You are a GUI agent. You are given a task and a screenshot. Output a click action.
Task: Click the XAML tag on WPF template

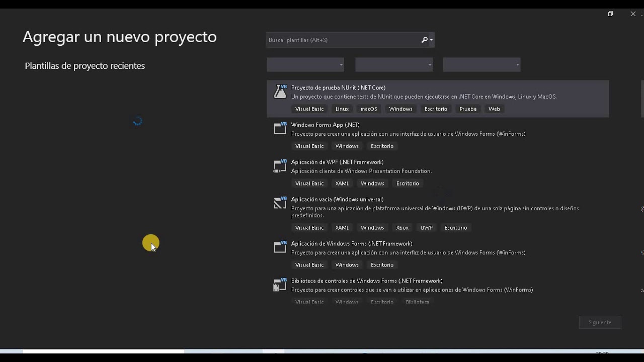(x=342, y=183)
